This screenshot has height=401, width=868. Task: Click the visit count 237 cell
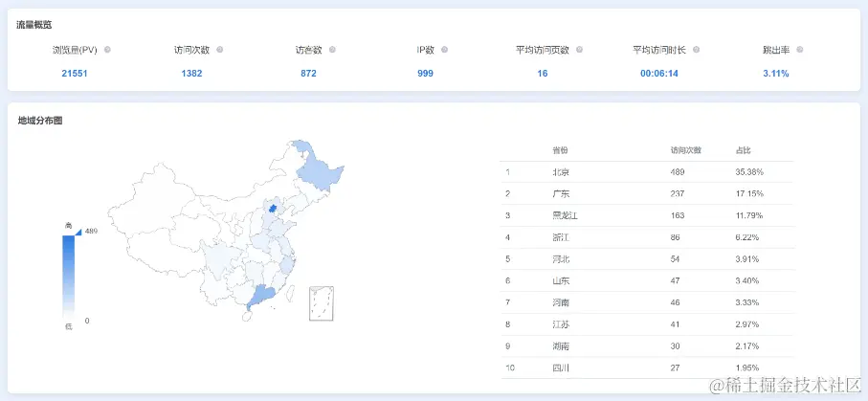point(678,194)
